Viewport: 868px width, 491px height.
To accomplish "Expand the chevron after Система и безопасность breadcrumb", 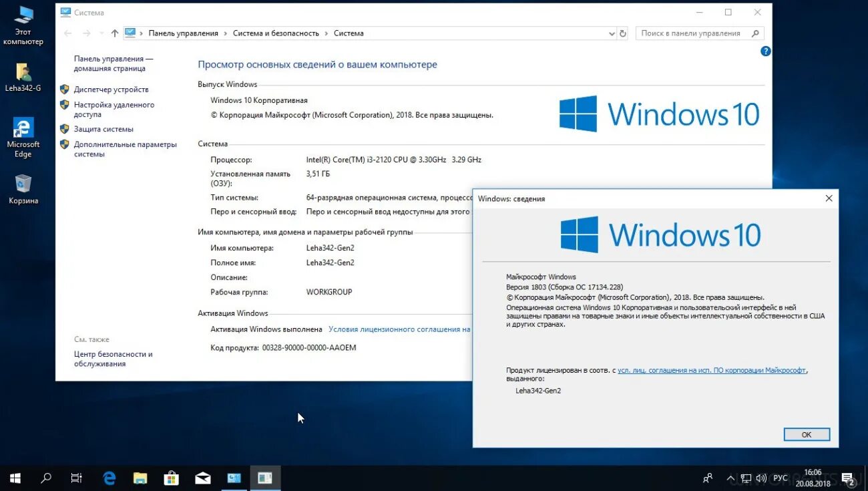I will point(327,33).
